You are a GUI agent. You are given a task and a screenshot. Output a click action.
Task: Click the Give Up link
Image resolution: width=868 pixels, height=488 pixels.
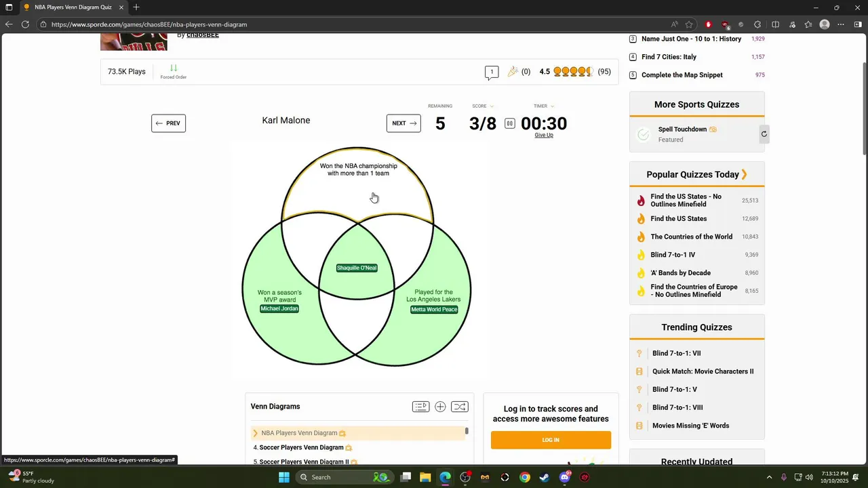click(x=544, y=136)
